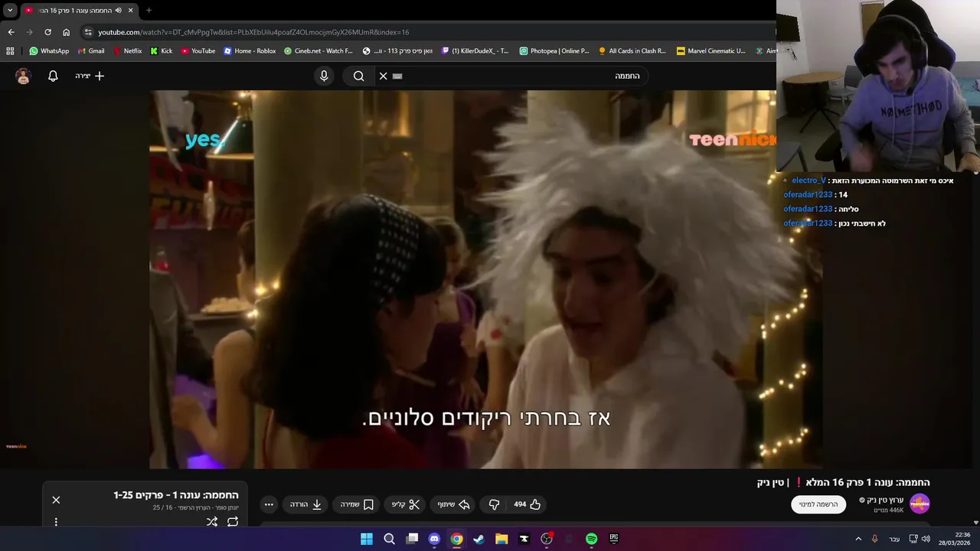View site information icon in address bar
The image size is (980, 551).
pyautogui.click(x=88, y=32)
